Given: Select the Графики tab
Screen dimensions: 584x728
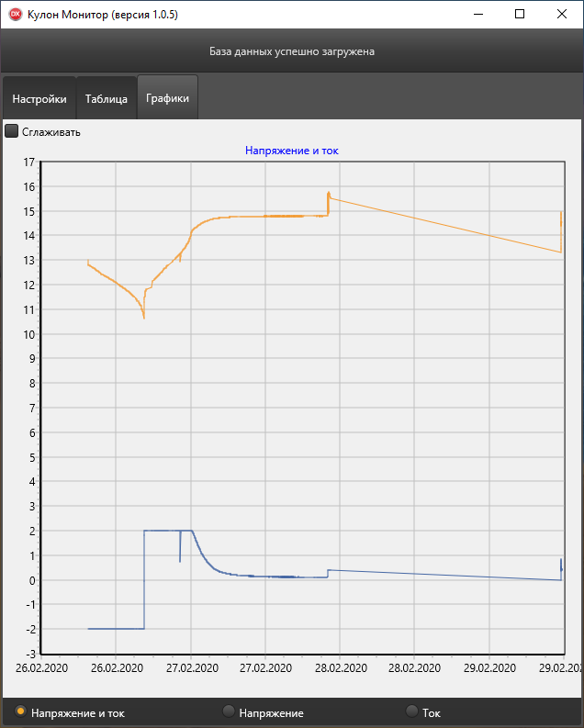Looking at the screenshot, I should [167, 98].
